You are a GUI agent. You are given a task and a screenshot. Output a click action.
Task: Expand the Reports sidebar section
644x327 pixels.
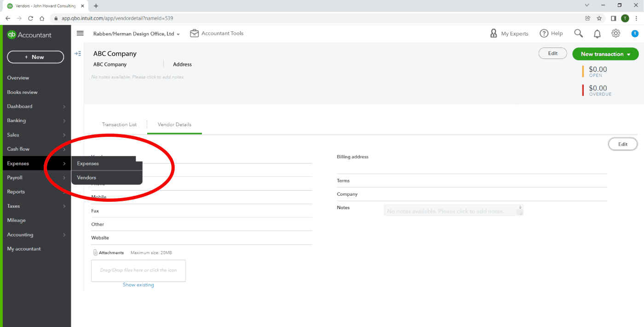click(16, 192)
